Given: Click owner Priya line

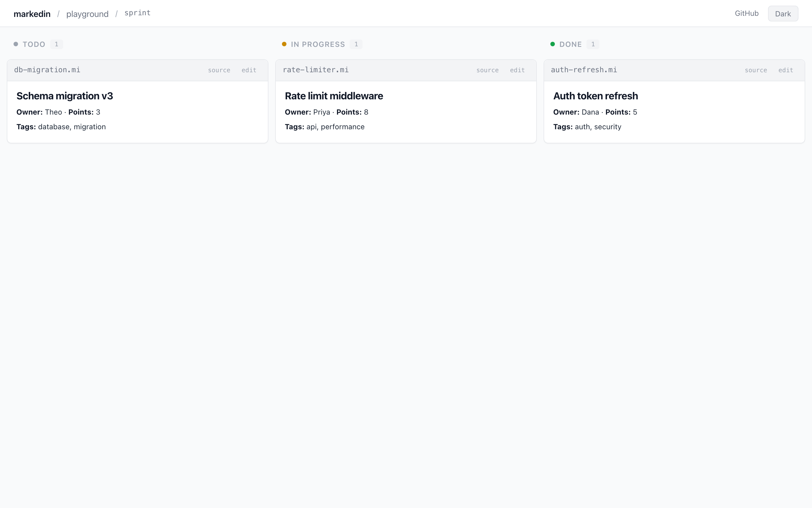Looking at the screenshot, I should pyautogui.click(x=326, y=112).
